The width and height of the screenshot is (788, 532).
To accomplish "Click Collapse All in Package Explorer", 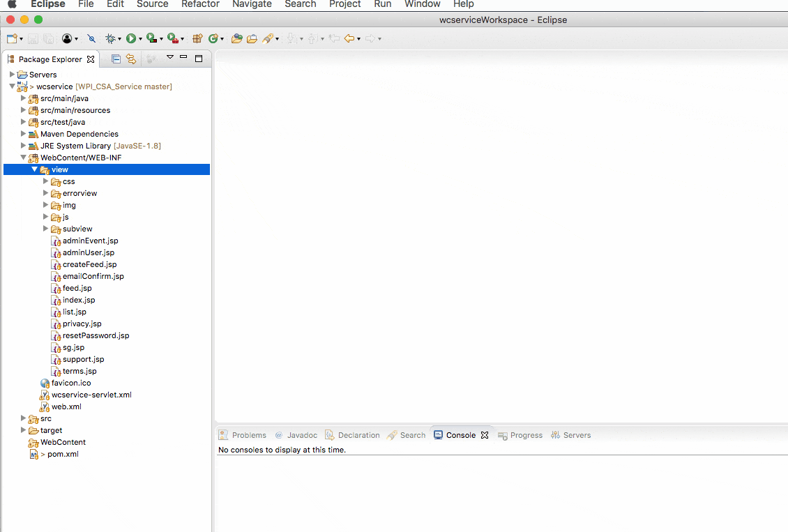I will click(x=116, y=59).
